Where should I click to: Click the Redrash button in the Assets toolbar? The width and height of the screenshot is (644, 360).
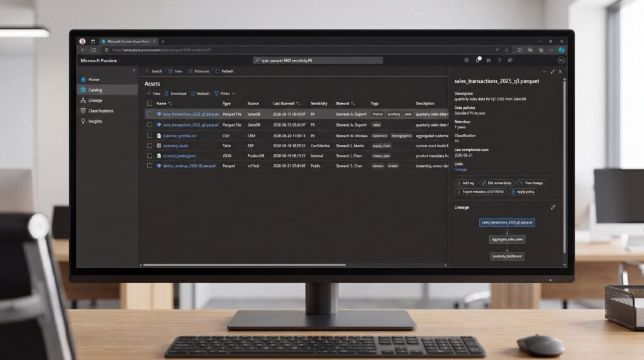pyautogui.click(x=200, y=94)
